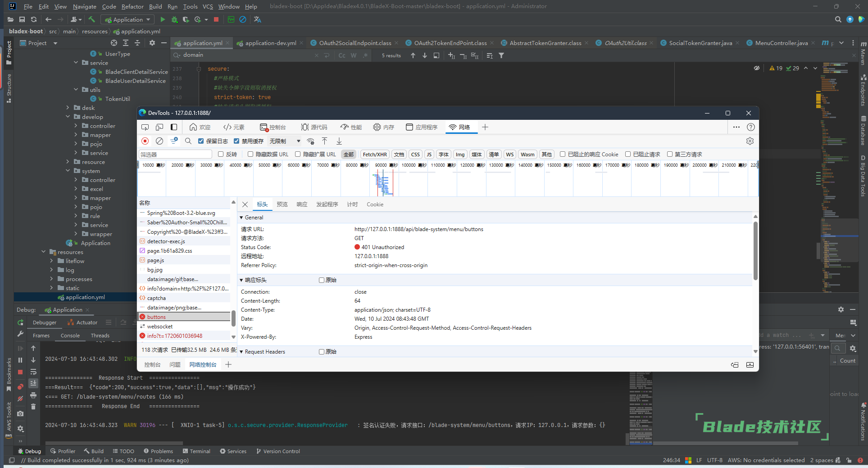
Task: Toggle device emulation icon in DevTools
Action: click(x=159, y=127)
